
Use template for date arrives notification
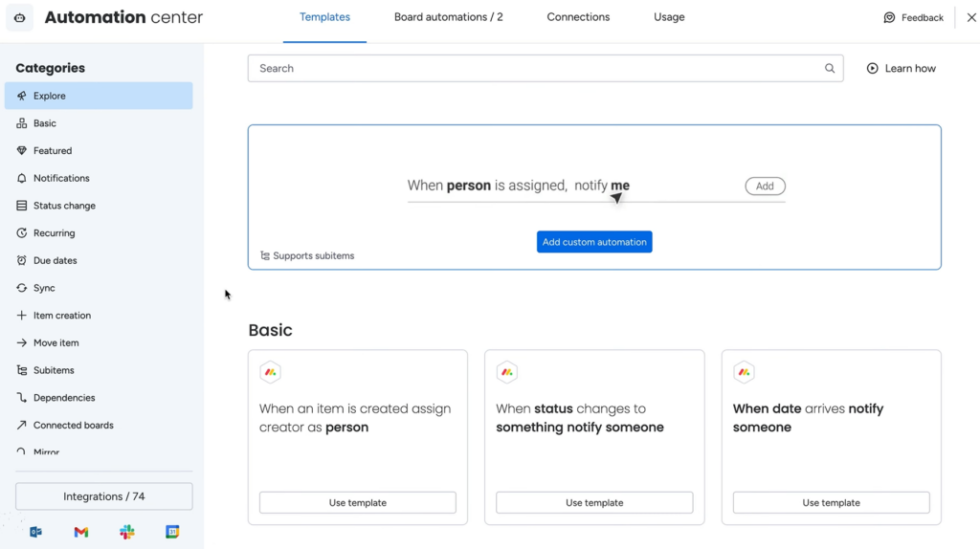click(x=831, y=503)
